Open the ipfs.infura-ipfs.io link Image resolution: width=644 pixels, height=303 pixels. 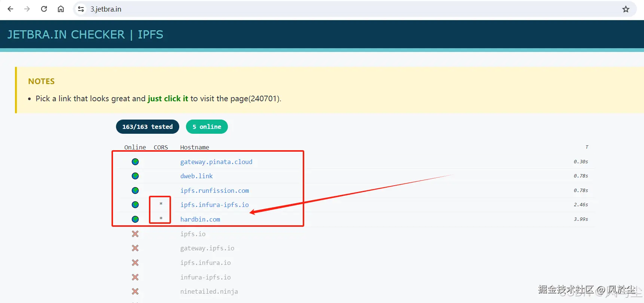(x=214, y=205)
